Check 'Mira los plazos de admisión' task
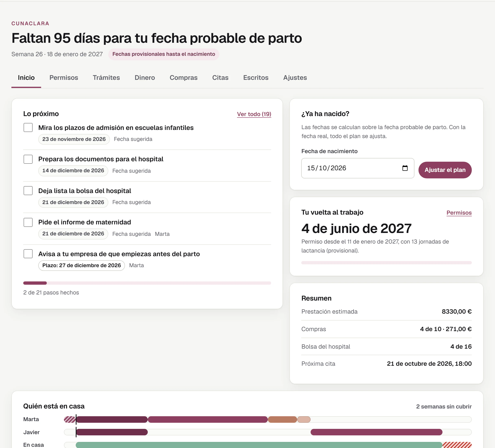This screenshot has height=448, width=495. click(x=28, y=127)
